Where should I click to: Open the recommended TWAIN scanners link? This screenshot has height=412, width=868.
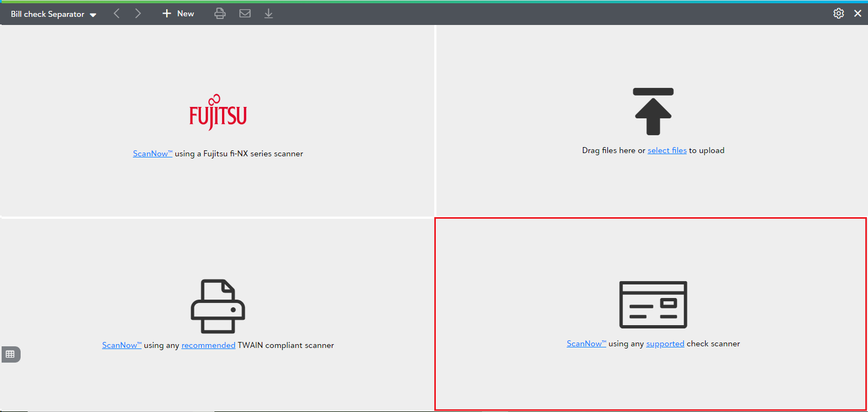point(208,345)
